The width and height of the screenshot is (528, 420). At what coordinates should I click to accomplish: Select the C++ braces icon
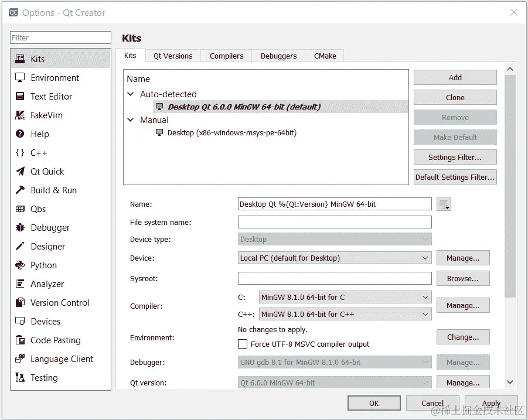[x=20, y=152]
